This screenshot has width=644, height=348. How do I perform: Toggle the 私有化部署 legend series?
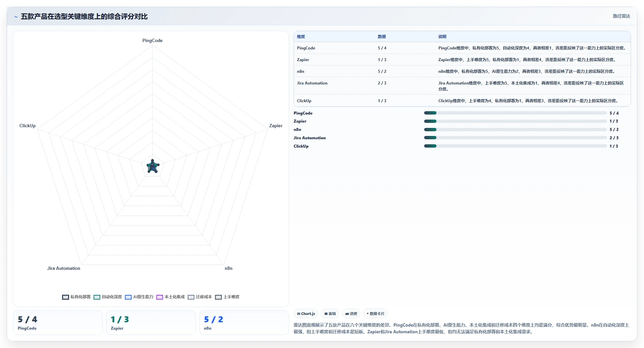click(x=76, y=297)
